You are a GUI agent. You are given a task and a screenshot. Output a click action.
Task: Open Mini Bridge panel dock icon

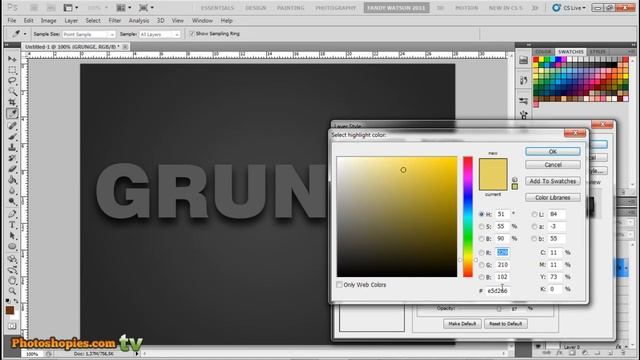(x=523, y=60)
